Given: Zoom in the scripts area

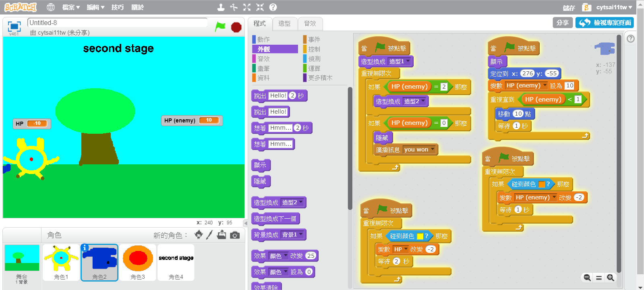Looking at the screenshot, I should point(611,278).
